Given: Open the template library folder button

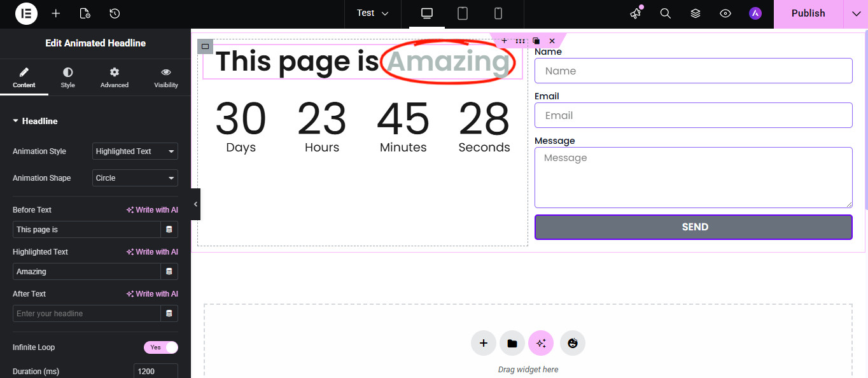Looking at the screenshot, I should [x=512, y=343].
